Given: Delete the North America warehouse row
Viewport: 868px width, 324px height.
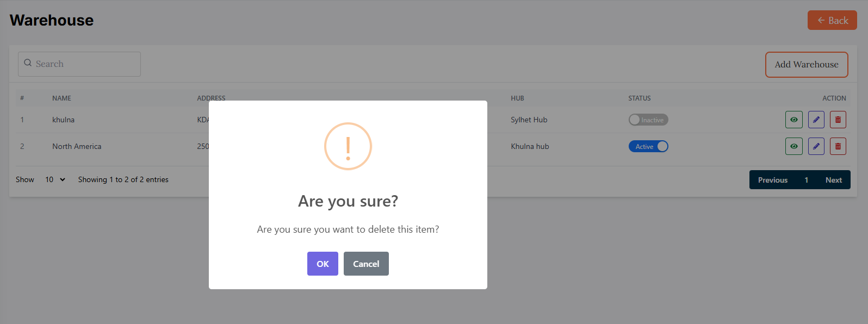Looking at the screenshot, I should pyautogui.click(x=838, y=146).
